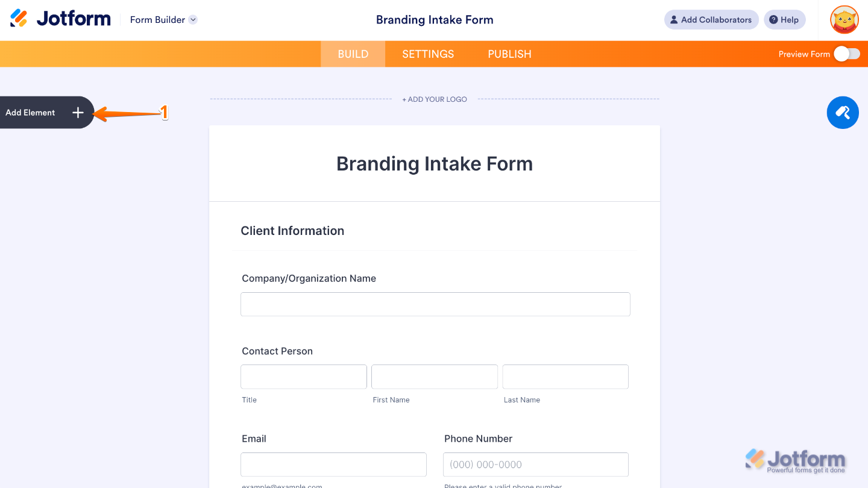Viewport: 868px width, 488px height.
Task: Click the person icon on Add Collaborators
Action: click(673, 19)
